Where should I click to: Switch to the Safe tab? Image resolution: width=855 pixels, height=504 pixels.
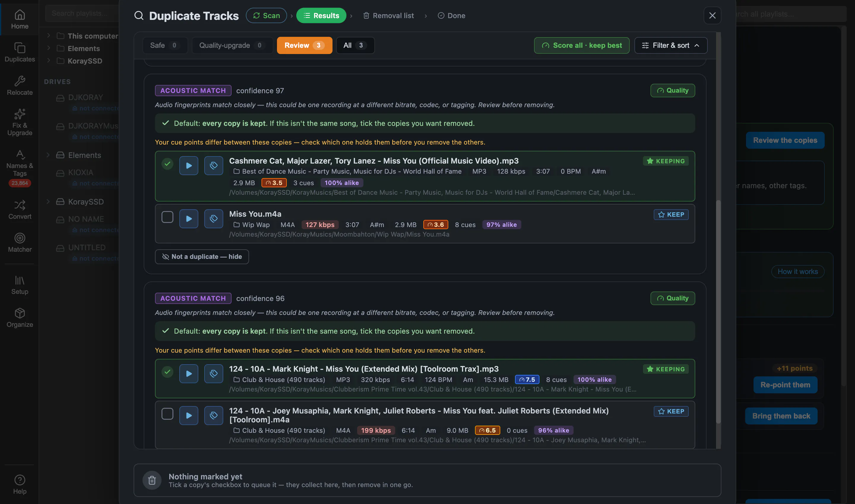[165, 45]
